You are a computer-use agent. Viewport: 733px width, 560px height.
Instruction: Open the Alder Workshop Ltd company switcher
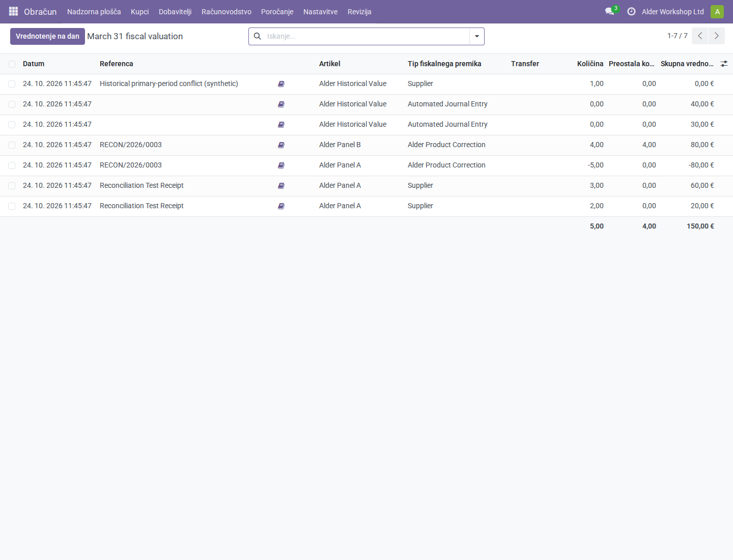tap(673, 12)
